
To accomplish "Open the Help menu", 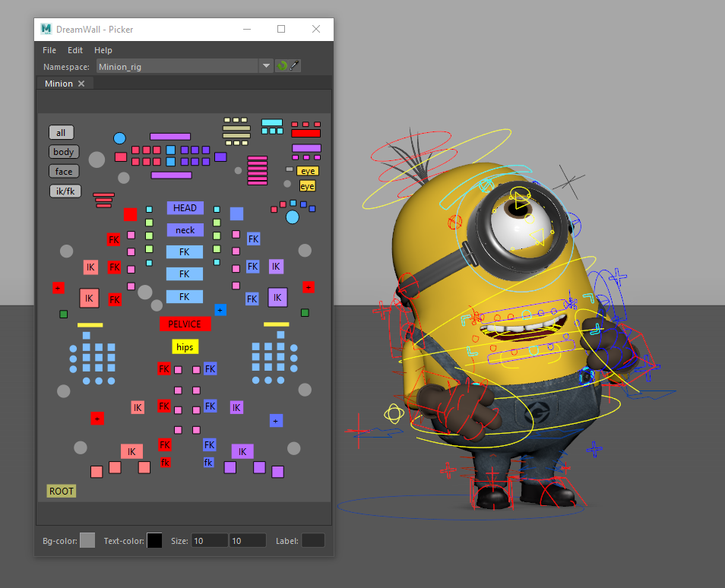I will [103, 50].
